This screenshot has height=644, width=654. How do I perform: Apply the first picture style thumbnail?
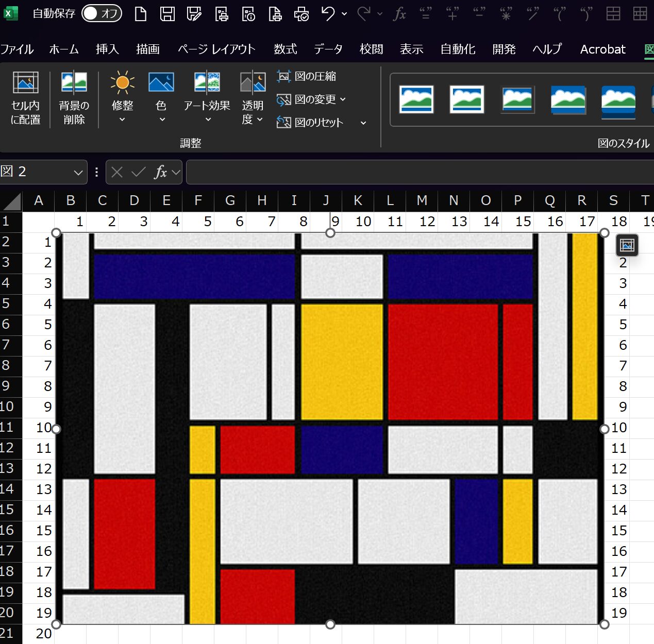(416, 99)
